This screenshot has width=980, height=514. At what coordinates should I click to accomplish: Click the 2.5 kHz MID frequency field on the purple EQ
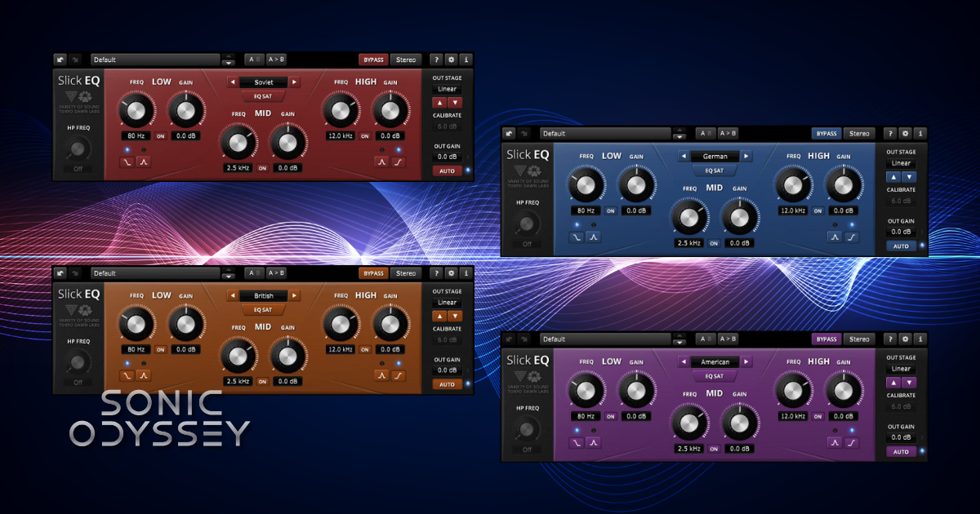(690, 449)
